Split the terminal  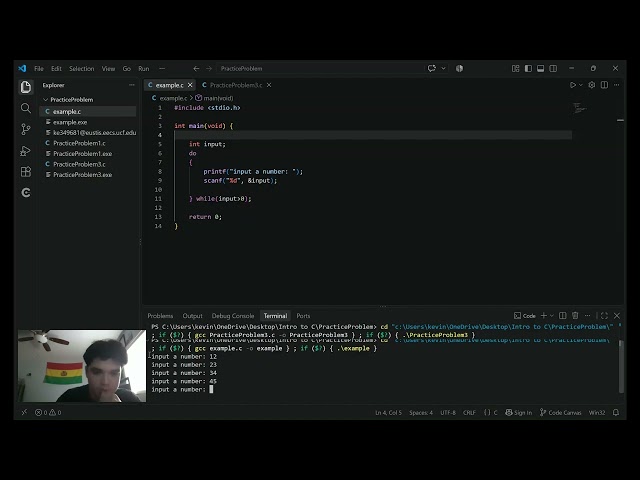562,316
